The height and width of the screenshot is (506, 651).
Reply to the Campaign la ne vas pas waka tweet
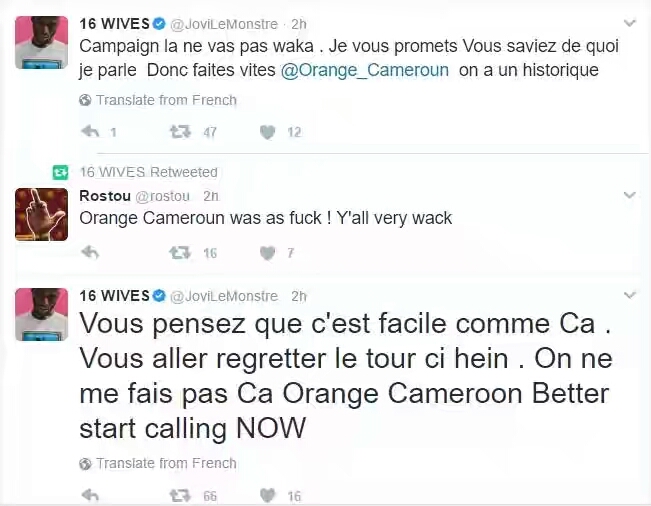pyautogui.click(x=90, y=131)
